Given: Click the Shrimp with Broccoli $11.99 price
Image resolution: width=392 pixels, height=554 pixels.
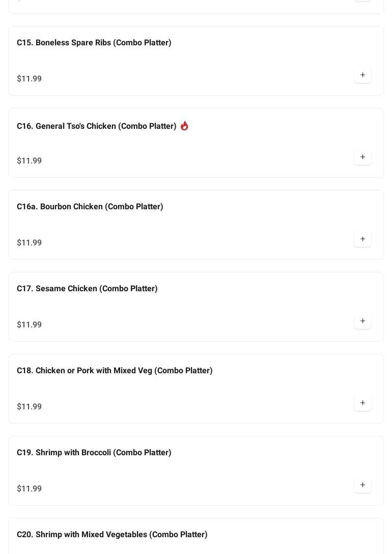Looking at the screenshot, I should (x=30, y=489).
